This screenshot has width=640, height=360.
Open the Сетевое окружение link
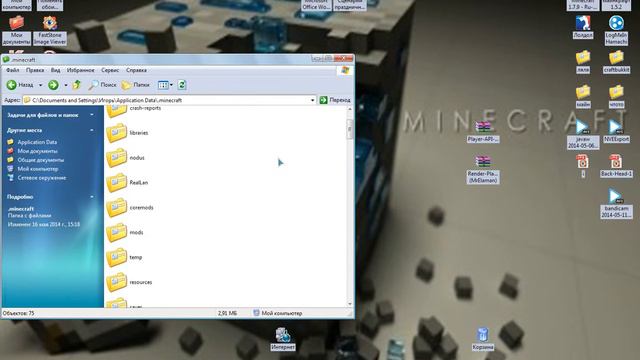(x=42, y=178)
